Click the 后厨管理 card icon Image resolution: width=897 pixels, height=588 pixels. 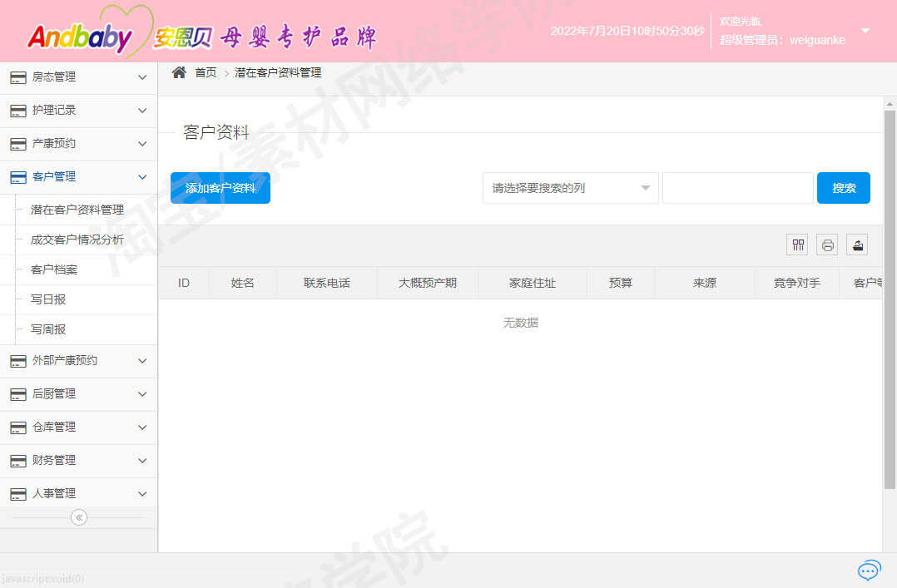point(18,395)
